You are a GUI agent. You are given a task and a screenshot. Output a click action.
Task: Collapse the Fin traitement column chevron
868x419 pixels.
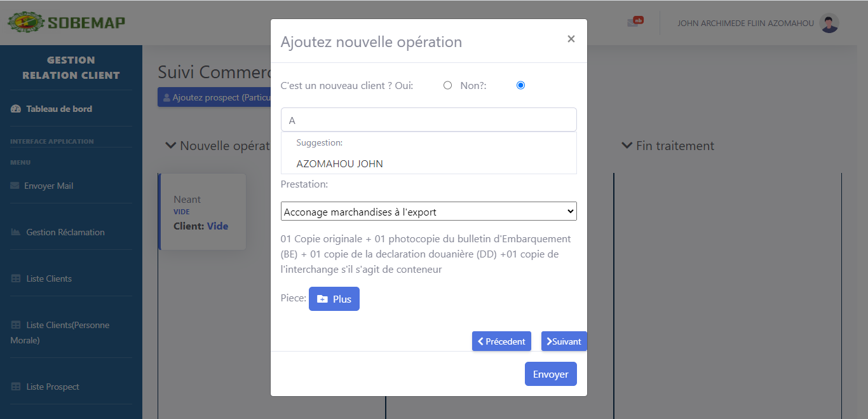(627, 146)
